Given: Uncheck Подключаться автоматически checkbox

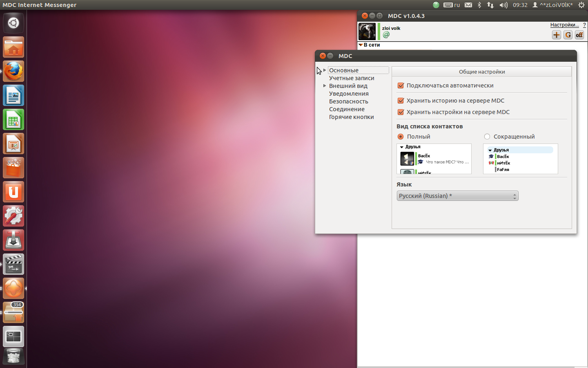Looking at the screenshot, I should 401,85.
